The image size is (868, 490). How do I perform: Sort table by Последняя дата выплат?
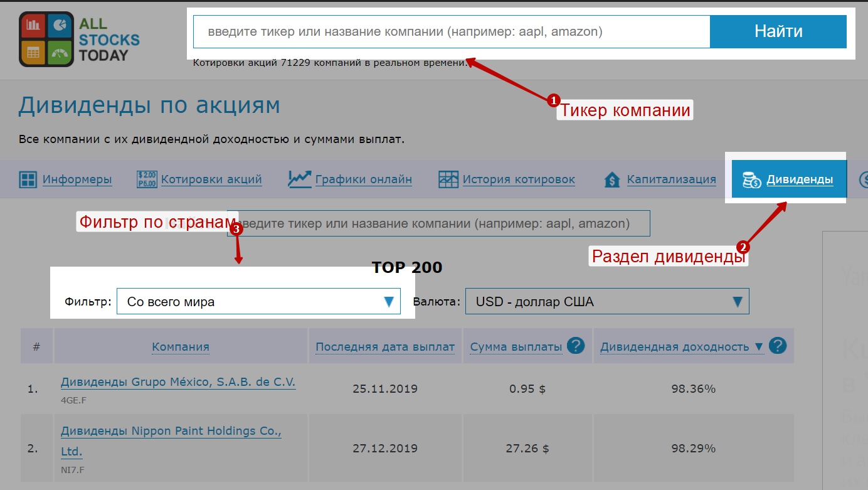(385, 347)
